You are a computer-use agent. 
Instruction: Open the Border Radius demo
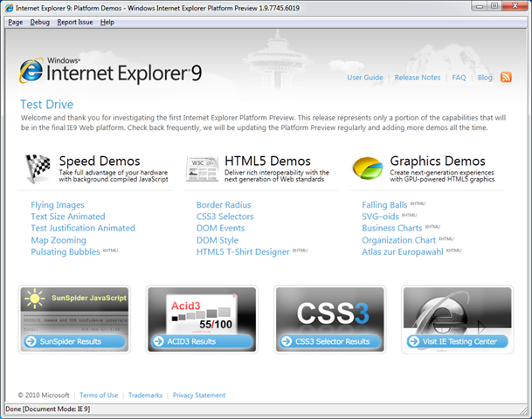224,205
